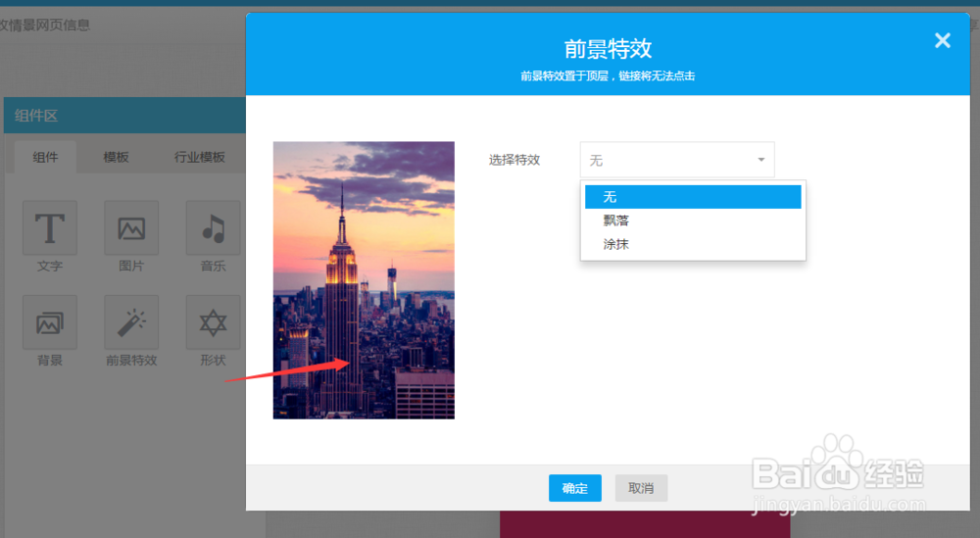Click the 前景特效 dialog title

608,49
